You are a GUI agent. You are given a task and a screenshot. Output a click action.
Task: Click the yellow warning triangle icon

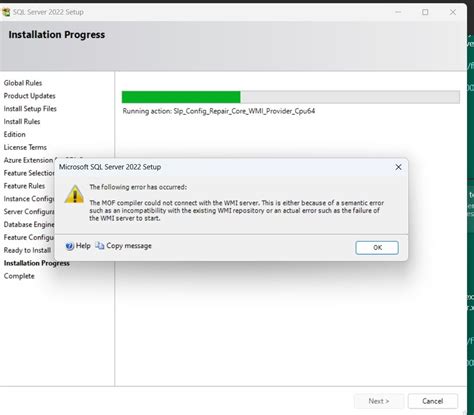click(x=74, y=194)
